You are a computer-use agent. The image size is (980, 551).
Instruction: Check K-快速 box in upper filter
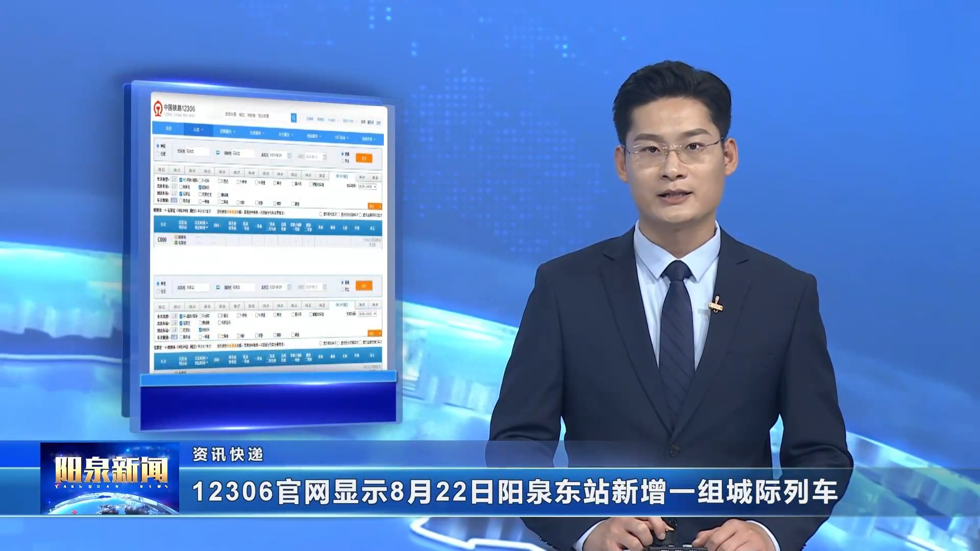pyautogui.click(x=256, y=182)
